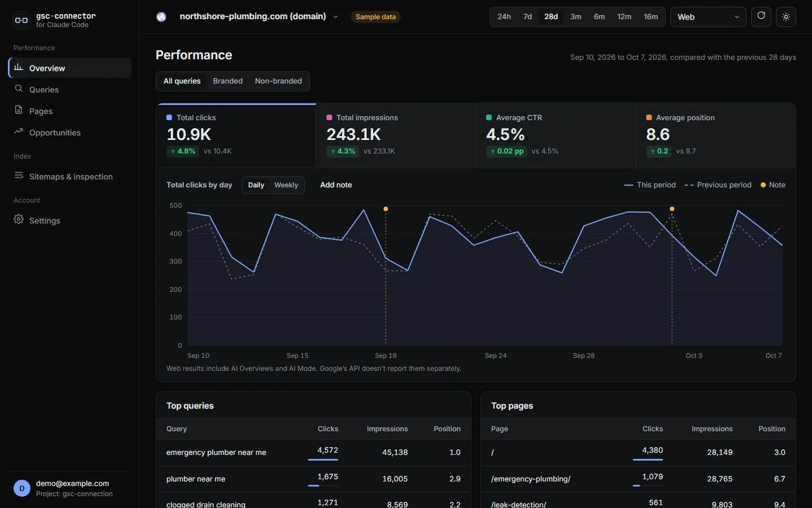
Task: Click the Sitemaps & inspection list icon
Action: 19,176
